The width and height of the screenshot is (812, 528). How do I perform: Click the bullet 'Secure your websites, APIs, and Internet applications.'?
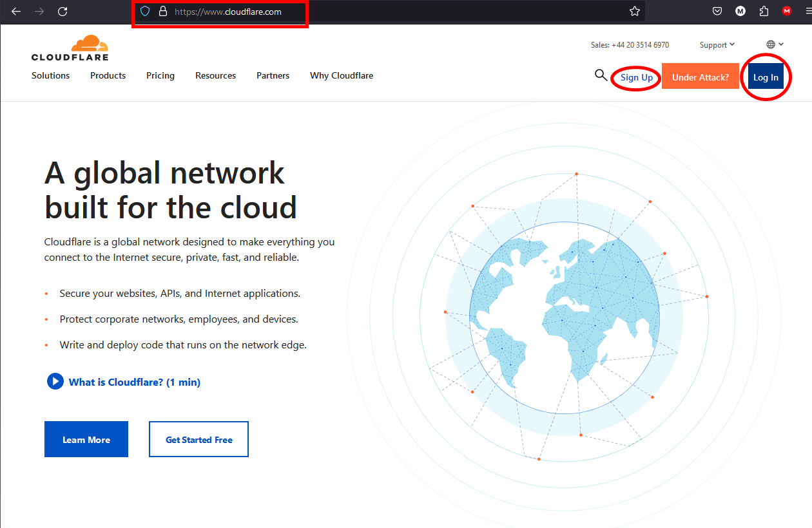(180, 293)
